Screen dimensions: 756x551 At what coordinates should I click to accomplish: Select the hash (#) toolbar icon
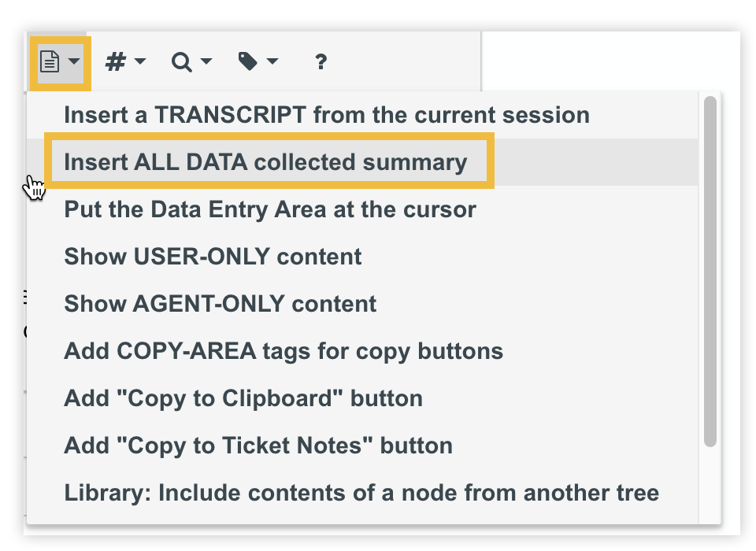[x=117, y=61]
